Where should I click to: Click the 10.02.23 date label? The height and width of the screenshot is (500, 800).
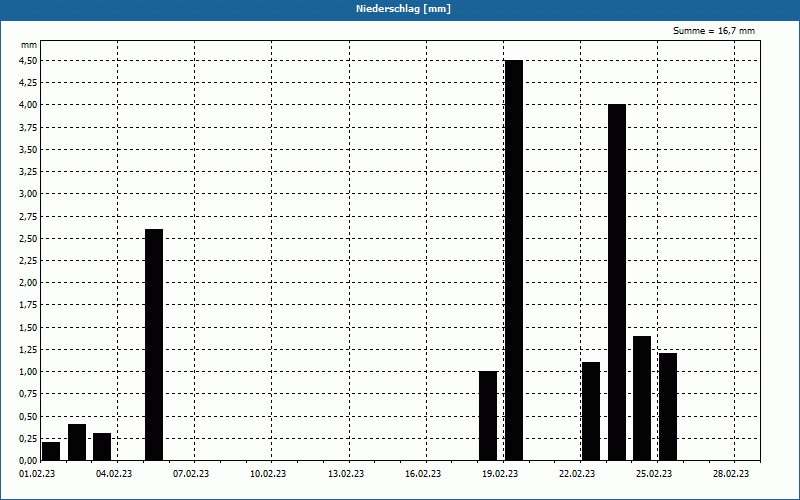tap(268, 474)
